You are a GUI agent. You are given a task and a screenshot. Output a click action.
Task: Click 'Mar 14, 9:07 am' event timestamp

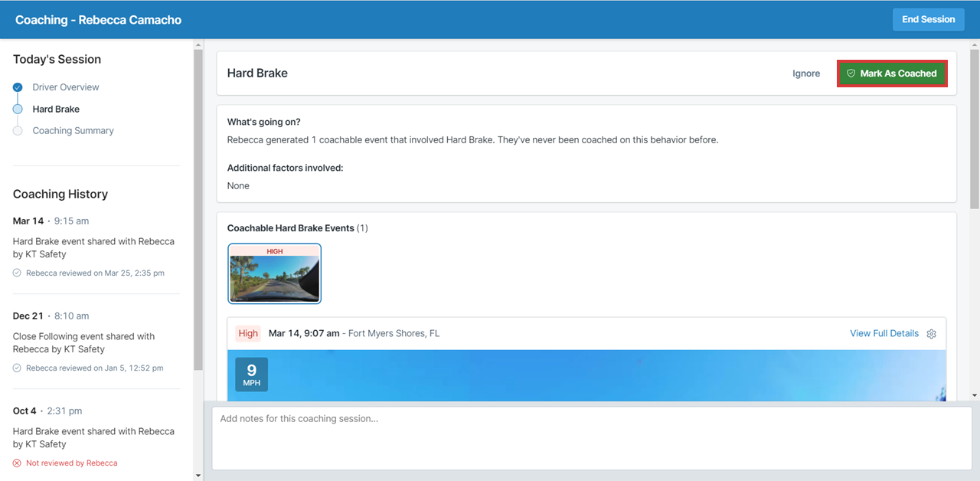(x=304, y=333)
